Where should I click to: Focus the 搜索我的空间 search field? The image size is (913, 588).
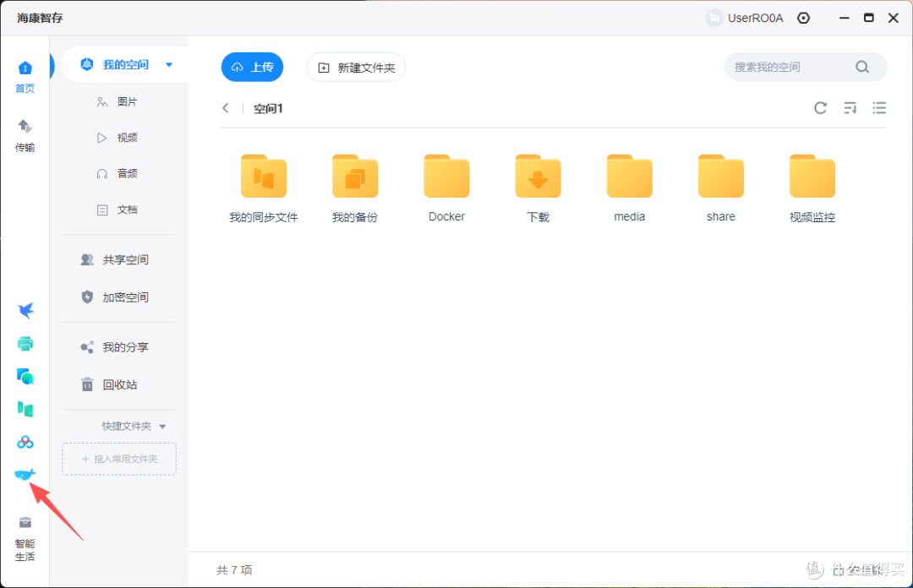coord(806,67)
